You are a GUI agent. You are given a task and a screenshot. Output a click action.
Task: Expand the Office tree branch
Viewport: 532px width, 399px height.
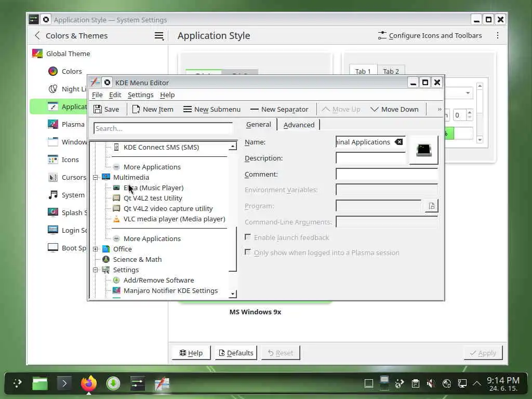tap(96, 249)
